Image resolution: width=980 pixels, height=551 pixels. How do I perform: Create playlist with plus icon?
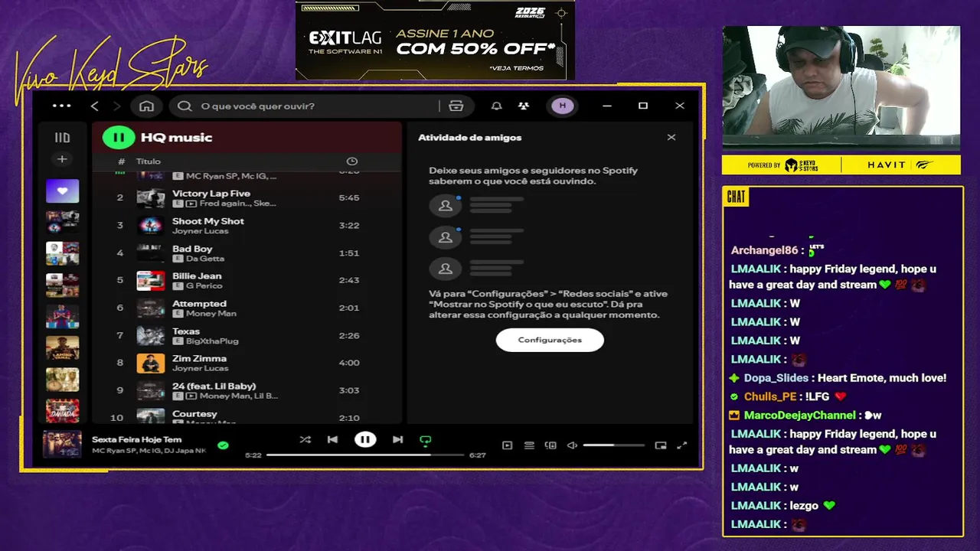[x=62, y=159]
